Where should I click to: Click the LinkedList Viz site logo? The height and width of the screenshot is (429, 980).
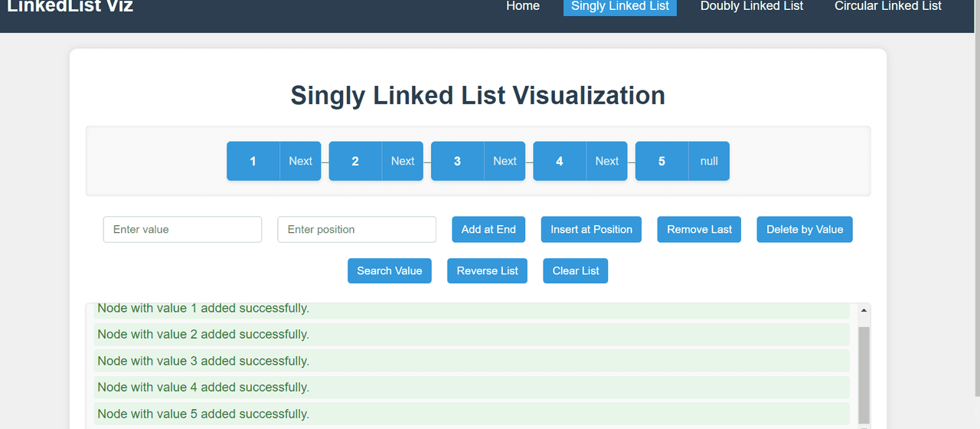click(x=70, y=7)
